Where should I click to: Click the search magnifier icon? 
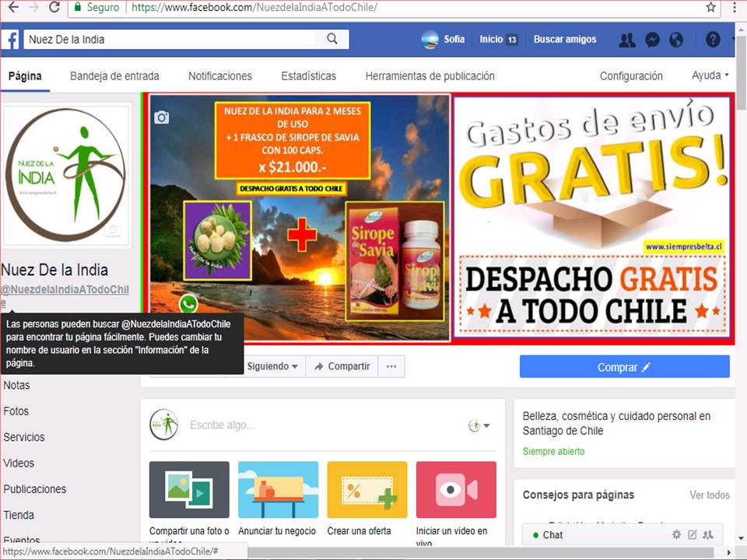[x=332, y=39]
